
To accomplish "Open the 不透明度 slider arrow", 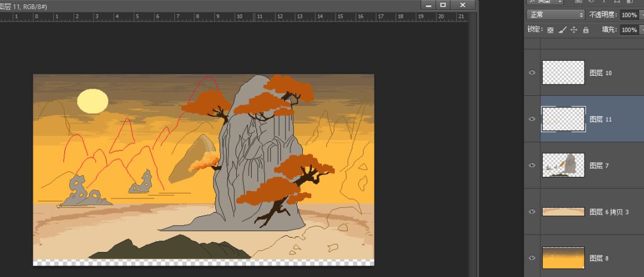I will [x=642, y=15].
